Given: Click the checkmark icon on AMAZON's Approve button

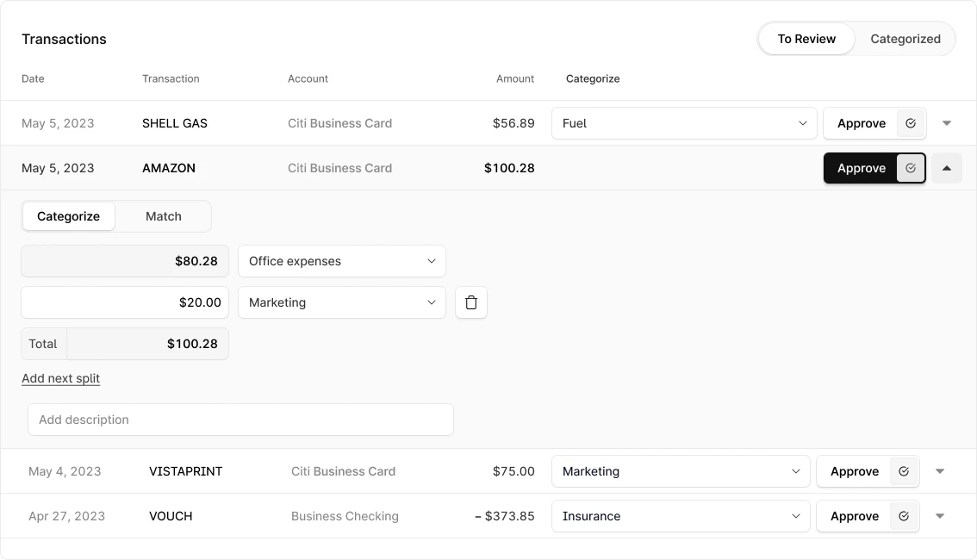Looking at the screenshot, I should (910, 168).
